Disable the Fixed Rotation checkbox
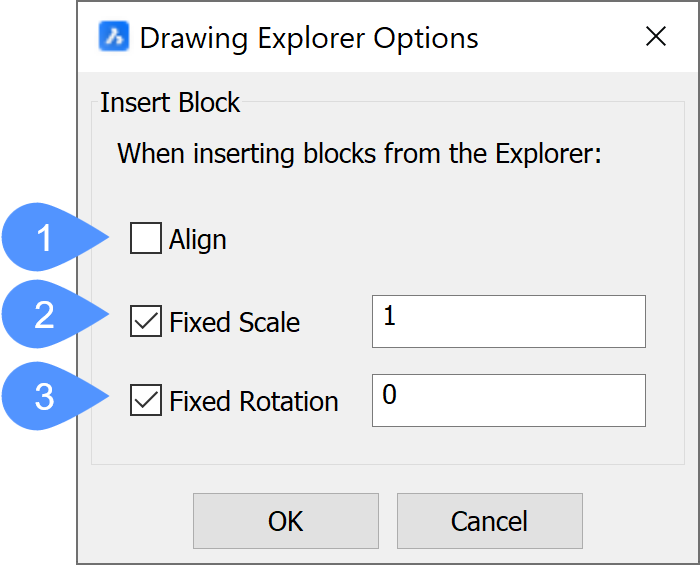This screenshot has width=700, height=565. tap(146, 401)
